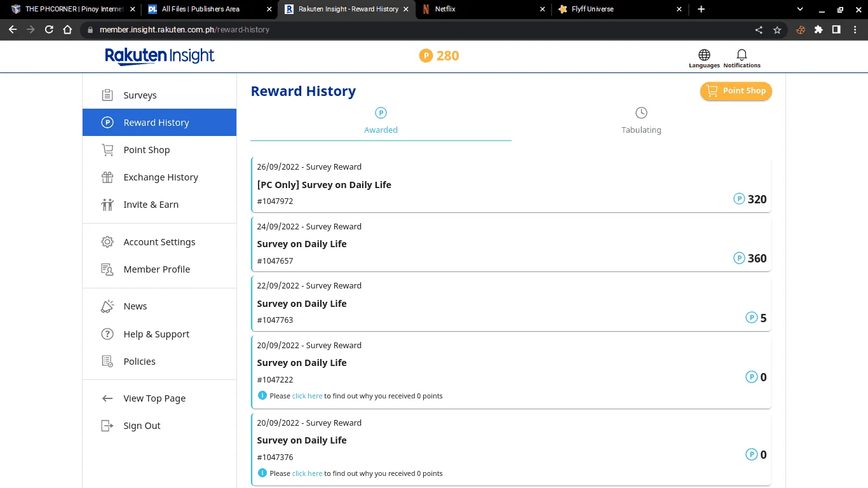The width and height of the screenshot is (868, 488).
Task: Click the Point Shop cart icon in sidebar
Action: click(x=107, y=150)
